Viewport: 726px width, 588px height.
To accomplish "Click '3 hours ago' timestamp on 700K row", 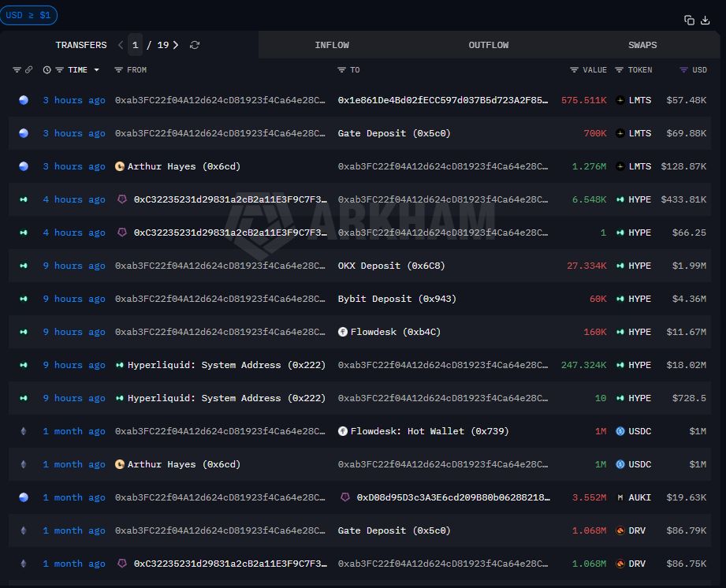I will (x=74, y=133).
